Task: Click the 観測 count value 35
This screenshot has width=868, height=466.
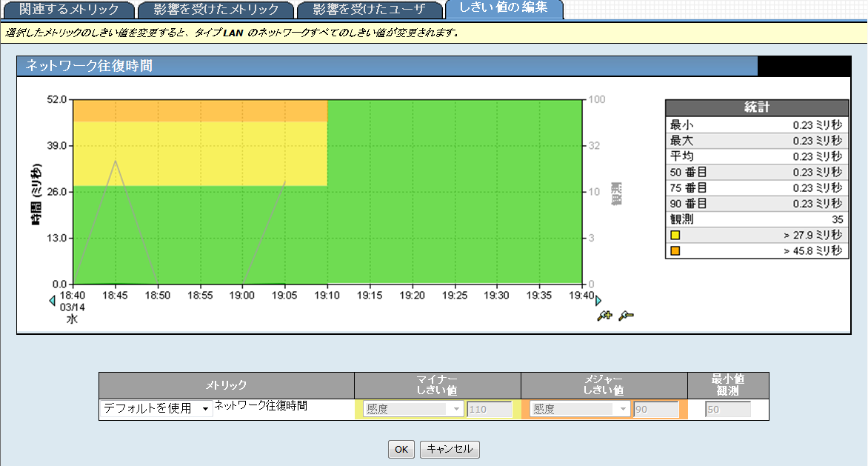Action: [x=838, y=219]
